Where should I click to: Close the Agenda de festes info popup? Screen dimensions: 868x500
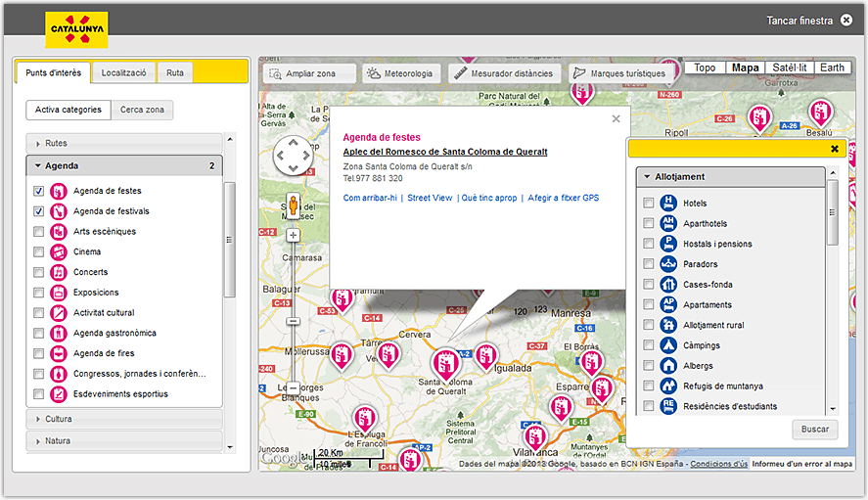pos(616,119)
